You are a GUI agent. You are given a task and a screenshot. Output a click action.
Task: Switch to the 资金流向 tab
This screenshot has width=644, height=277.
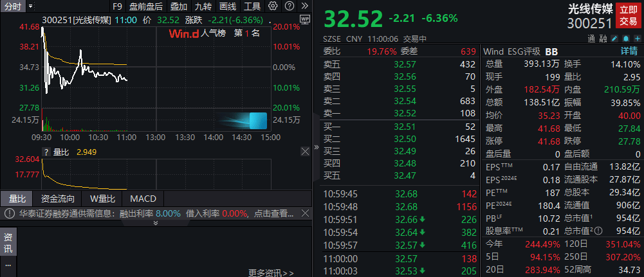(x=57, y=199)
